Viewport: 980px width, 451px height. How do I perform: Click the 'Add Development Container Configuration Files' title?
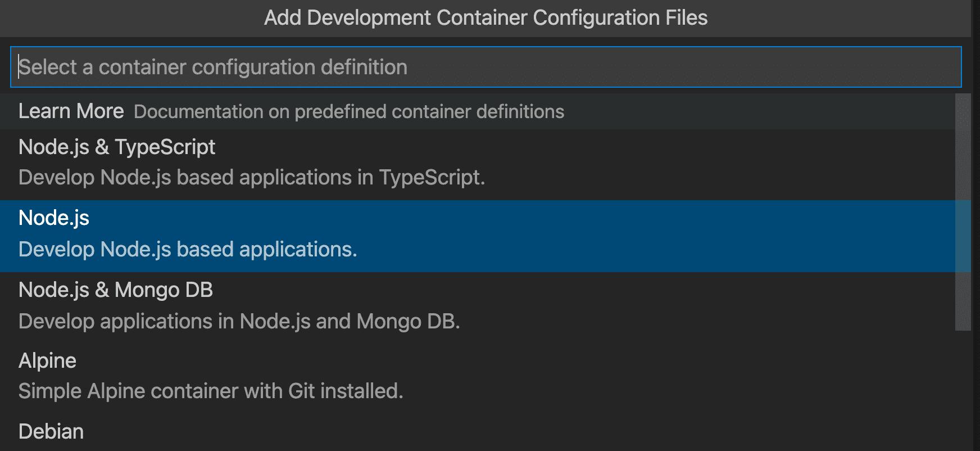[486, 18]
